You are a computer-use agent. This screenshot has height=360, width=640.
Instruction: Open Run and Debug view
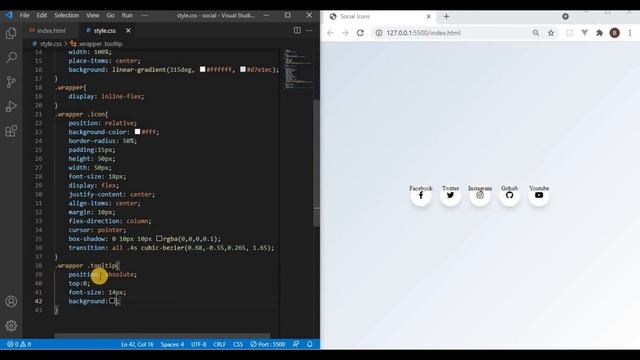[x=11, y=106]
